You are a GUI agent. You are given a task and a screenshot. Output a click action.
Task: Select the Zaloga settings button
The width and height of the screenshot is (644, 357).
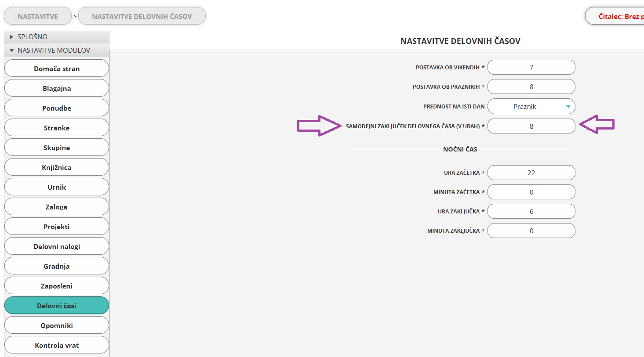pos(57,207)
